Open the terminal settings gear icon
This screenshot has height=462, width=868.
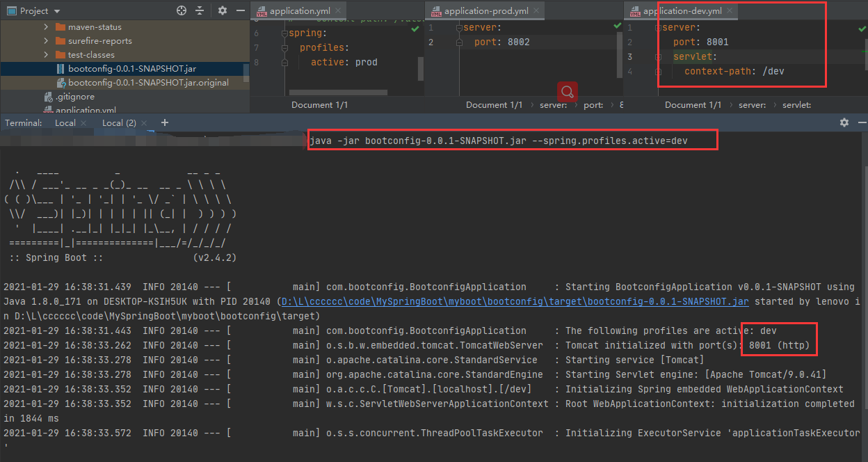[844, 122]
